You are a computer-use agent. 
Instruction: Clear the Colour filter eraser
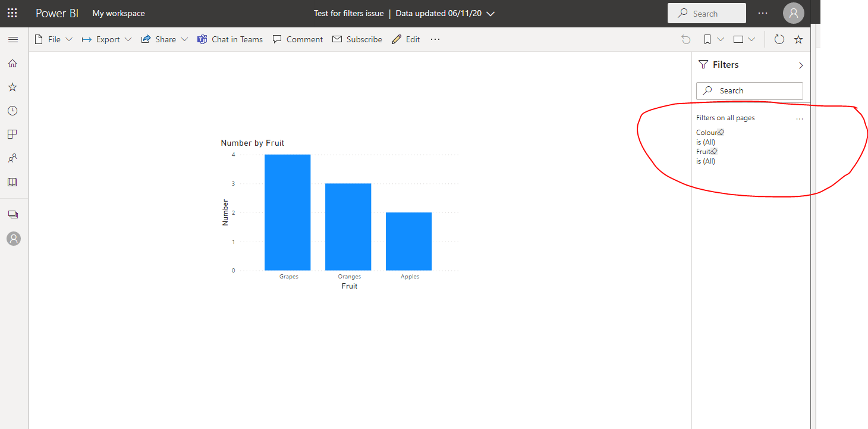point(721,132)
